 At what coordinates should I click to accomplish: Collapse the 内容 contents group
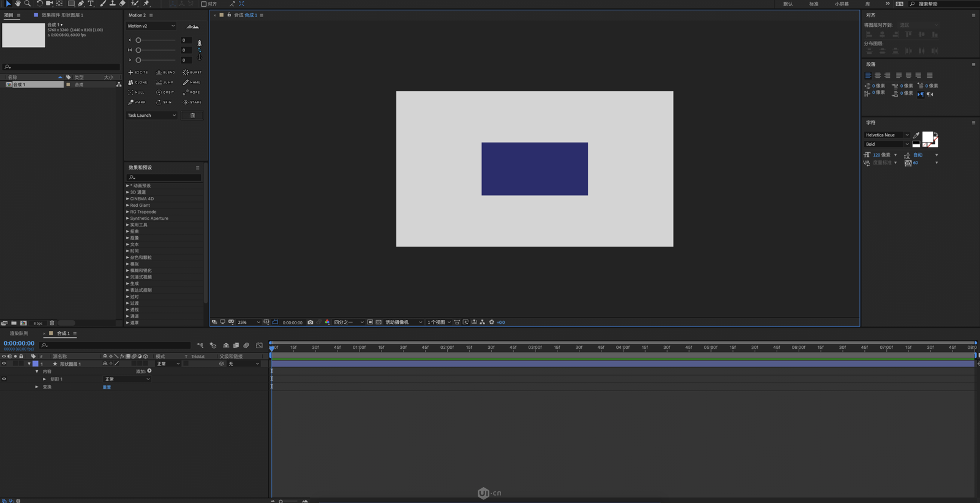coord(37,371)
